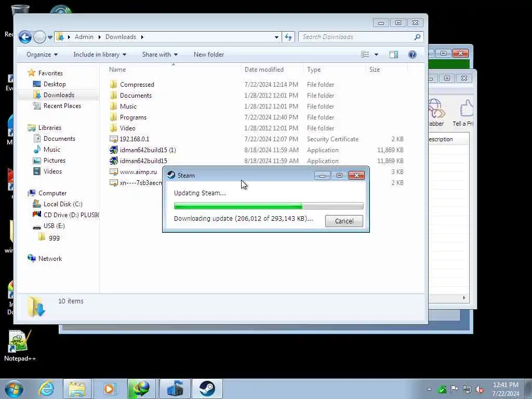Click the magnifier icon in the search box

point(417,37)
